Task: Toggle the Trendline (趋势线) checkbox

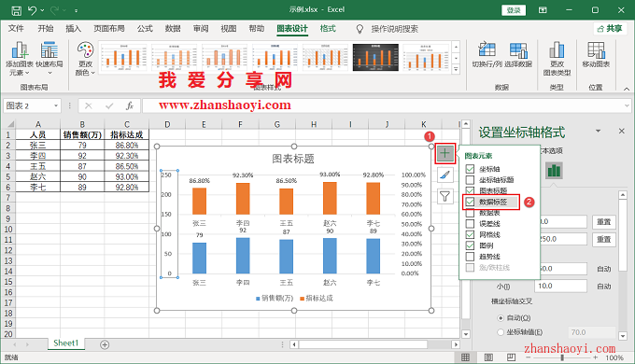Action: point(470,257)
